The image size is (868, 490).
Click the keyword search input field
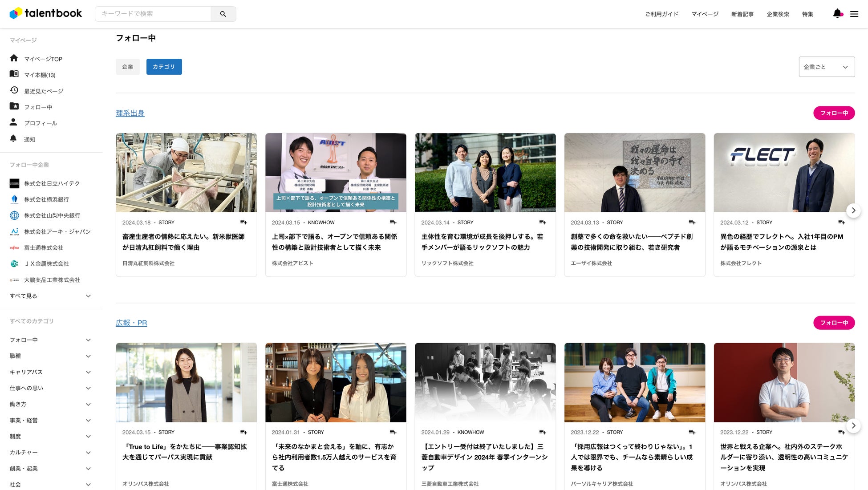[154, 14]
